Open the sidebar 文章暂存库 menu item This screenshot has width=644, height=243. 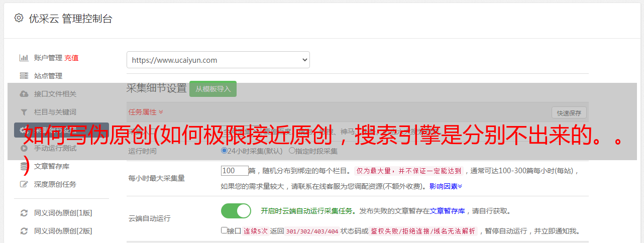point(52,166)
